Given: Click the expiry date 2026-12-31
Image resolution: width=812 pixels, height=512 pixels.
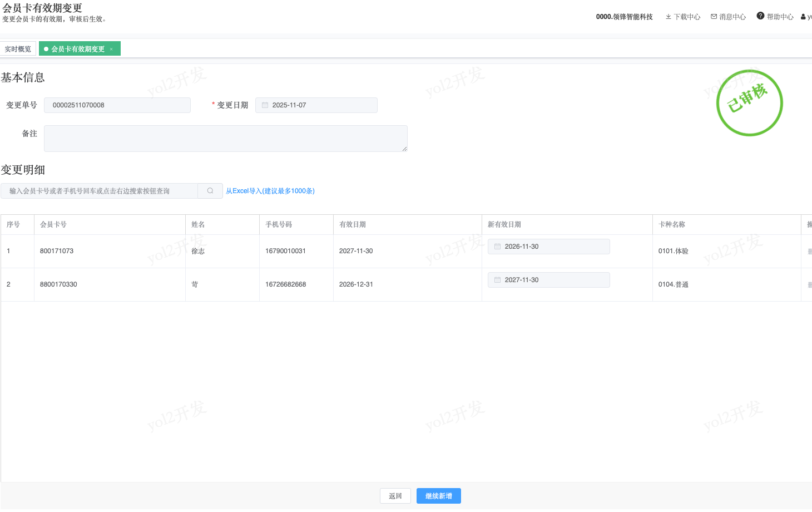Looking at the screenshot, I should [356, 284].
